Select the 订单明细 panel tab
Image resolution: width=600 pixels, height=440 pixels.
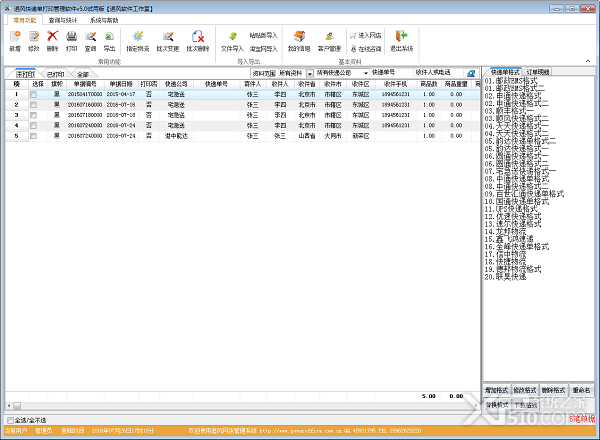pos(538,72)
